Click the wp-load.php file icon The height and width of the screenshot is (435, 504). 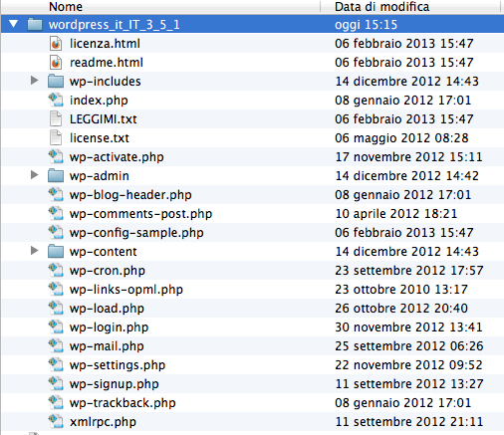(56, 308)
